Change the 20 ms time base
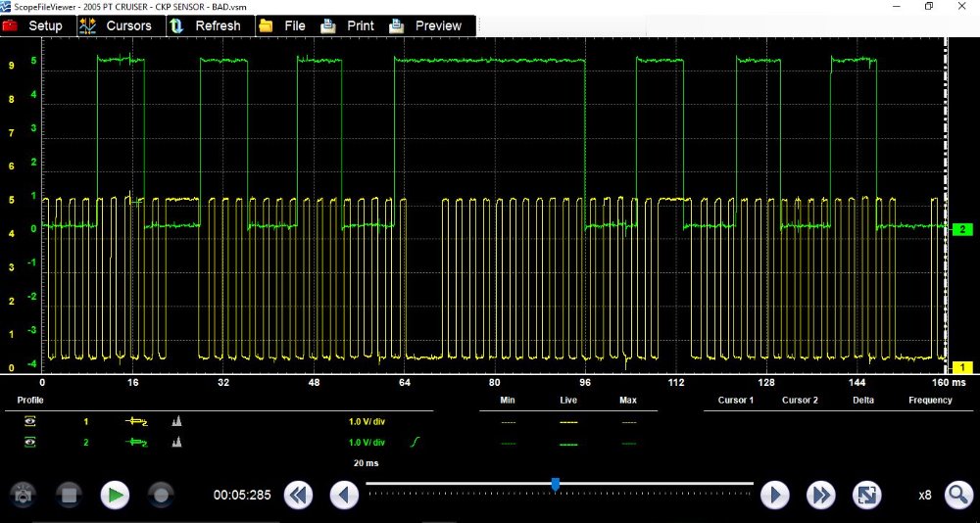The height and width of the screenshot is (523, 980). coord(366,462)
